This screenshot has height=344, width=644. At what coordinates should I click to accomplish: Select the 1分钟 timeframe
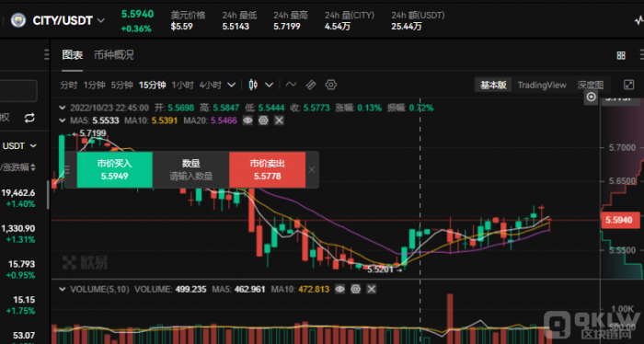coord(94,85)
